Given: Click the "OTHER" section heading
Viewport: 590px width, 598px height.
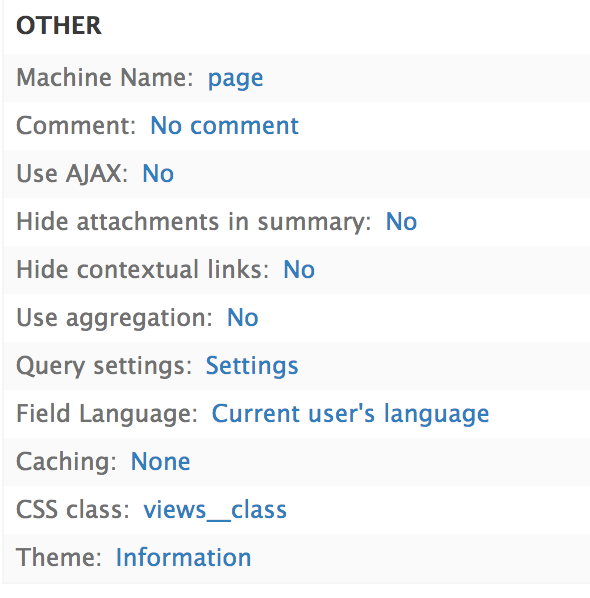Looking at the screenshot, I should (x=59, y=26).
